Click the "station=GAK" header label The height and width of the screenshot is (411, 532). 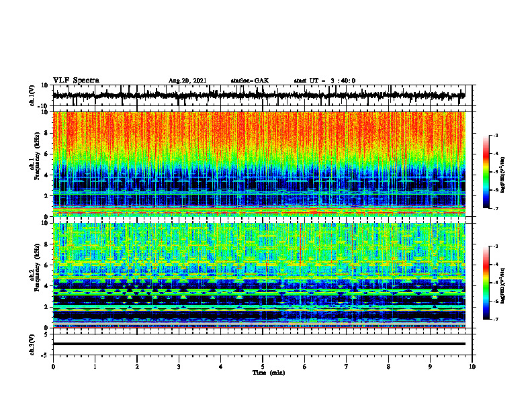[x=250, y=81]
